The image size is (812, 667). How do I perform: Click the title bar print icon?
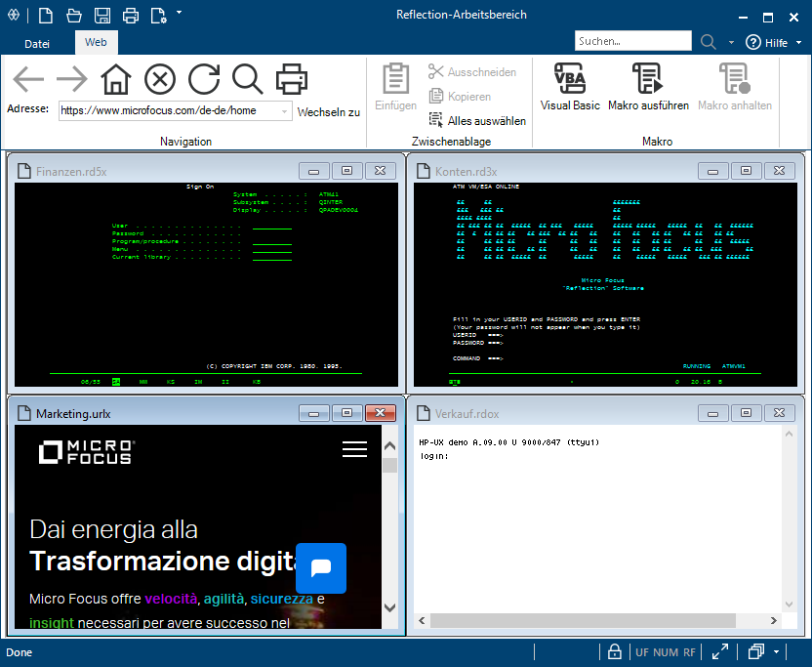[x=130, y=16]
